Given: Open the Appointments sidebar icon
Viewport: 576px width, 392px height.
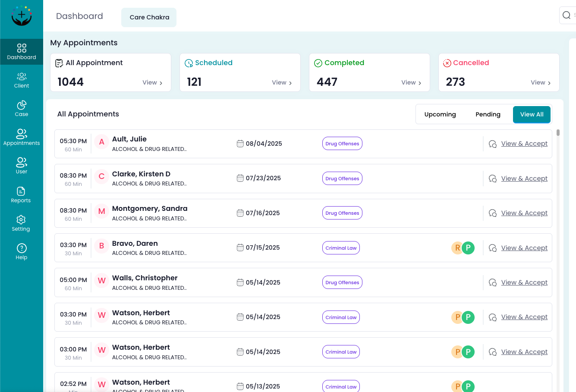Looking at the screenshot, I should click(x=22, y=136).
